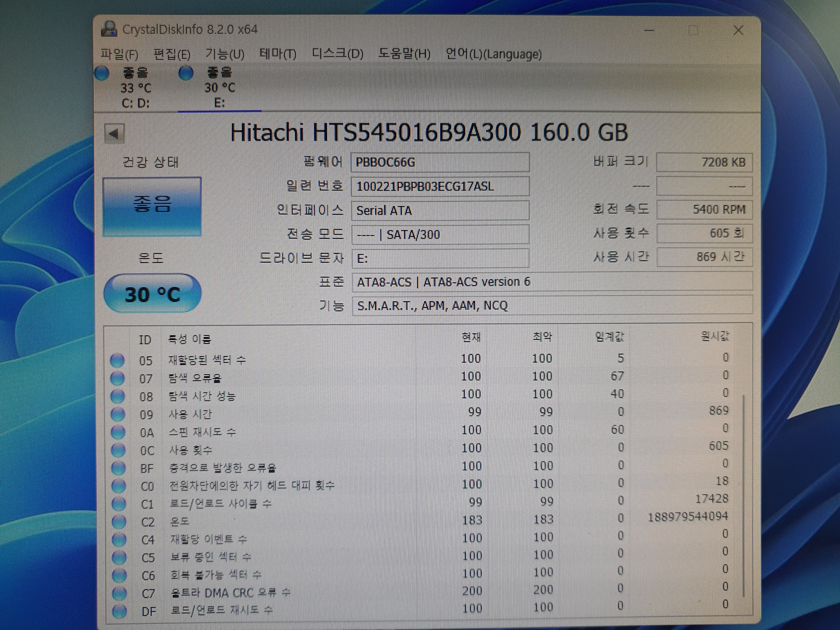Open the 편집(E) menu

coord(172,54)
